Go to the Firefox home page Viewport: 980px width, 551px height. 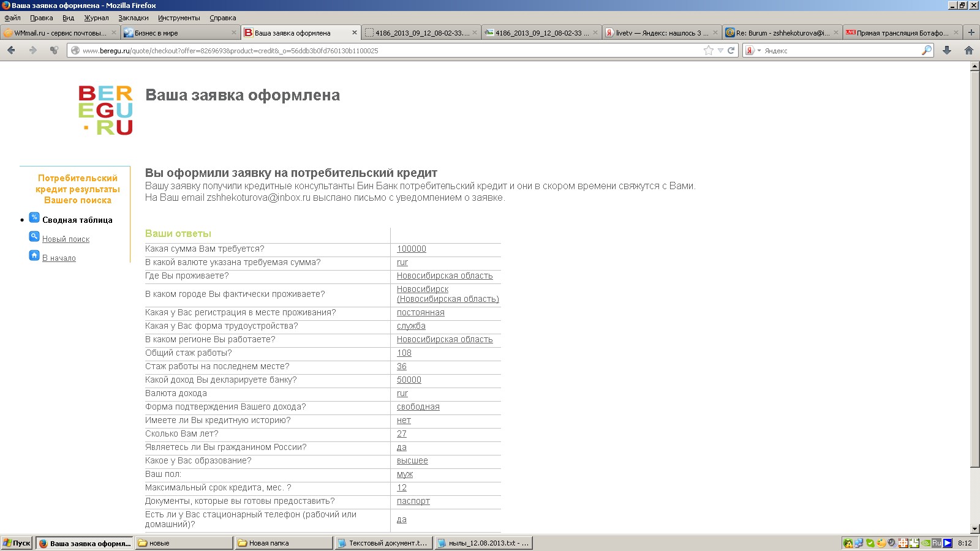(x=969, y=50)
